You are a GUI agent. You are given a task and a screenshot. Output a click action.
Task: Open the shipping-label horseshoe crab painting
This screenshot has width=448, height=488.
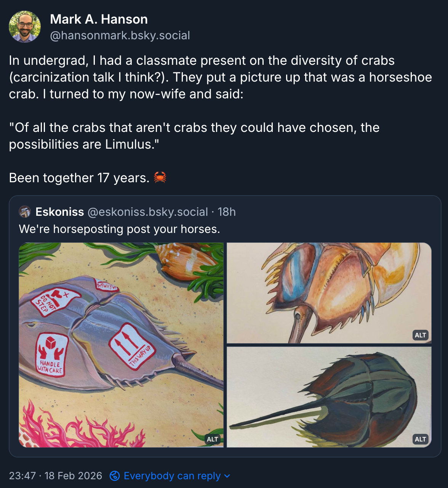[121, 345]
